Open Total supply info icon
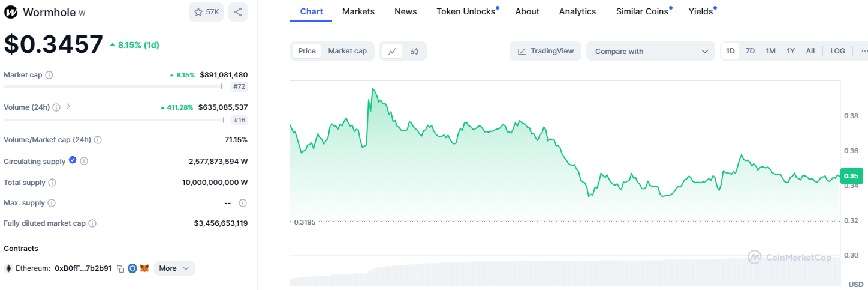868x290 pixels. [52, 183]
